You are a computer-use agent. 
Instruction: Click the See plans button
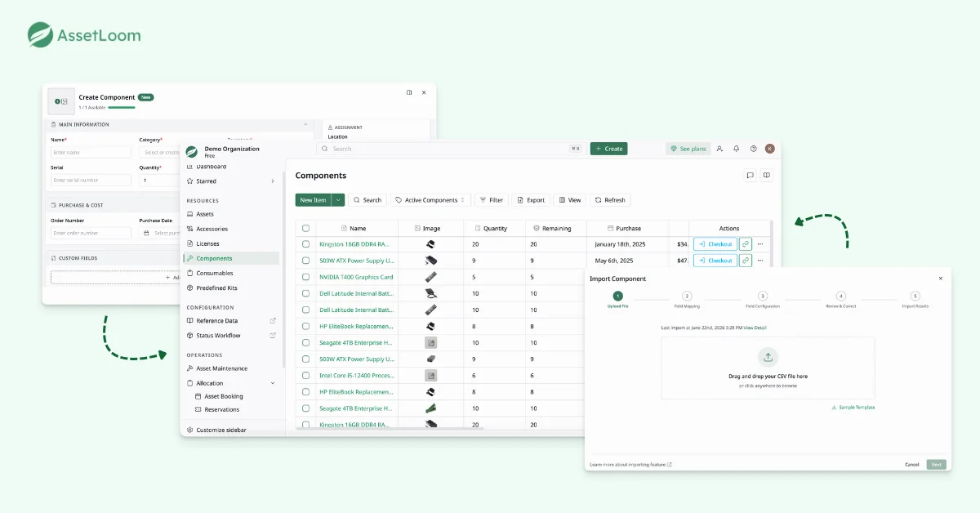(x=688, y=149)
